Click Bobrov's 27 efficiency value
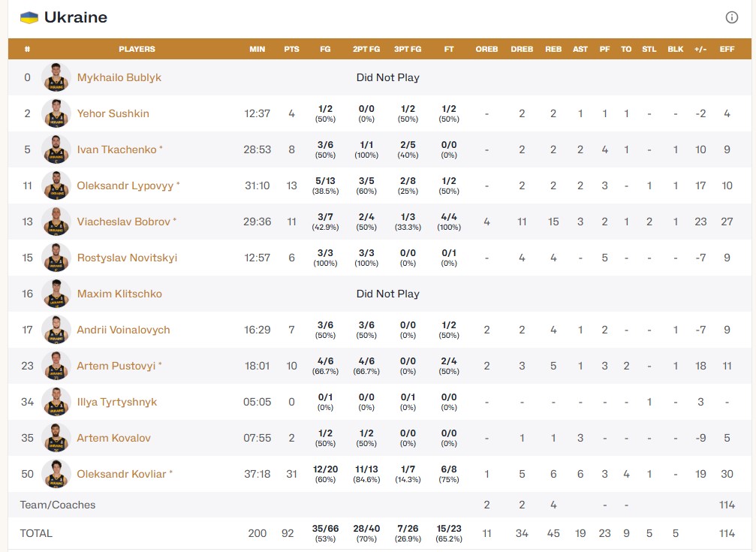This screenshot has width=756, height=552. pos(727,222)
